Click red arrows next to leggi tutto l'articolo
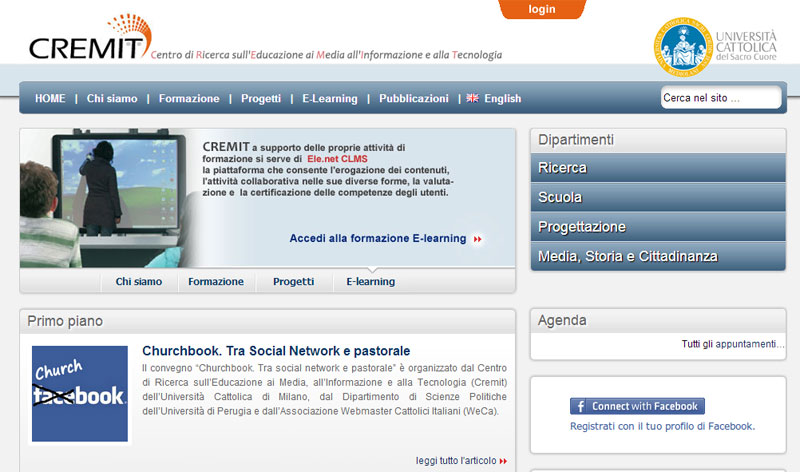Screen dimensions: 800x472 tap(503, 461)
